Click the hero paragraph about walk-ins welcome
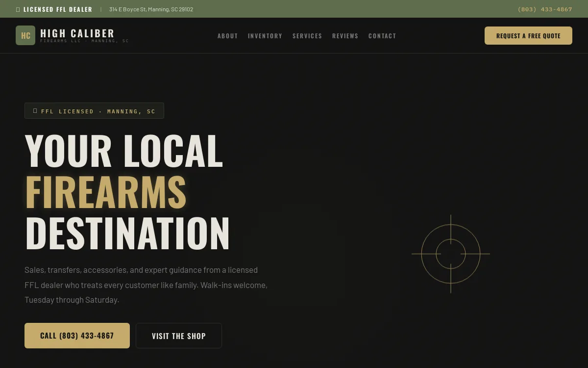This screenshot has height=368, width=588. click(x=146, y=285)
